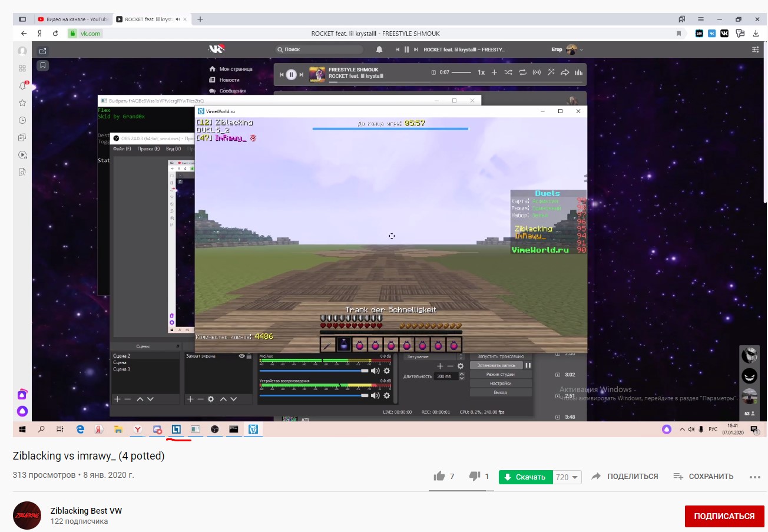Increase the Длительность 300 ms stepper

(461, 374)
